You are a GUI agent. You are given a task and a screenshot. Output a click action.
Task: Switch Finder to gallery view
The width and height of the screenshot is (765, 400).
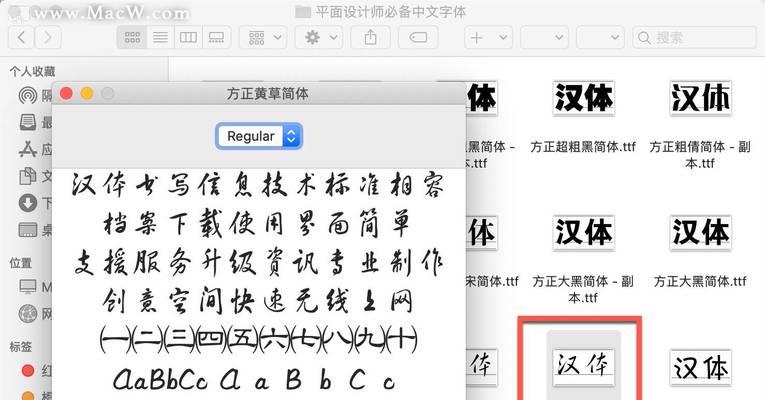pos(216,38)
